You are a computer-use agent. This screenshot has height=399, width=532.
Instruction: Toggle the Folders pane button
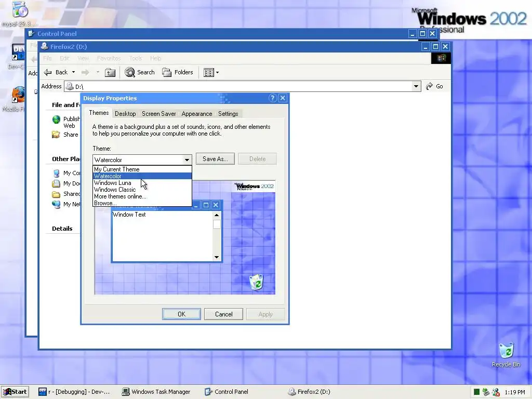tap(178, 72)
